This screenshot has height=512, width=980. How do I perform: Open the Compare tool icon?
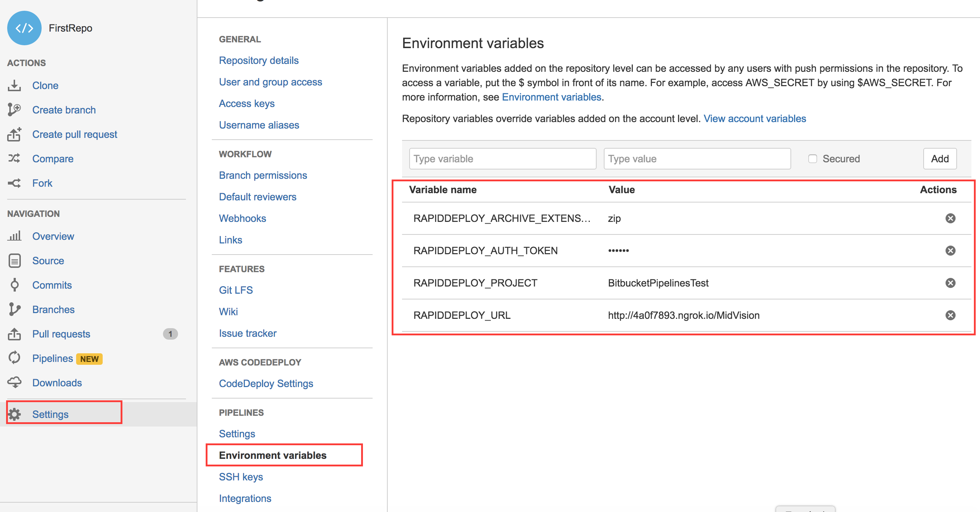(x=14, y=159)
